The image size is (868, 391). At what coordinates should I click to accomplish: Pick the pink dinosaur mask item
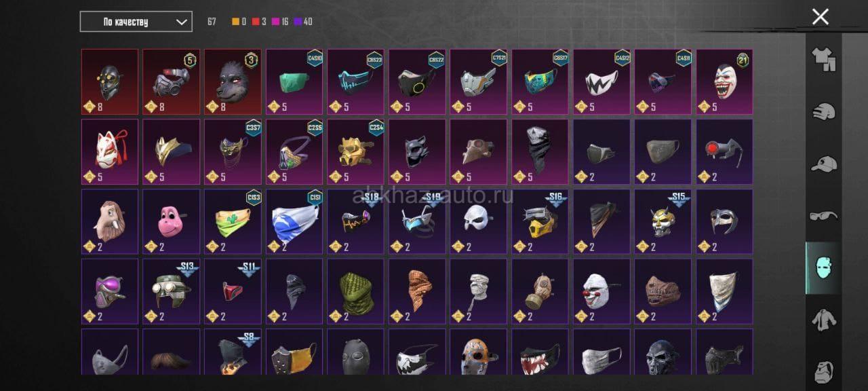(171, 221)
